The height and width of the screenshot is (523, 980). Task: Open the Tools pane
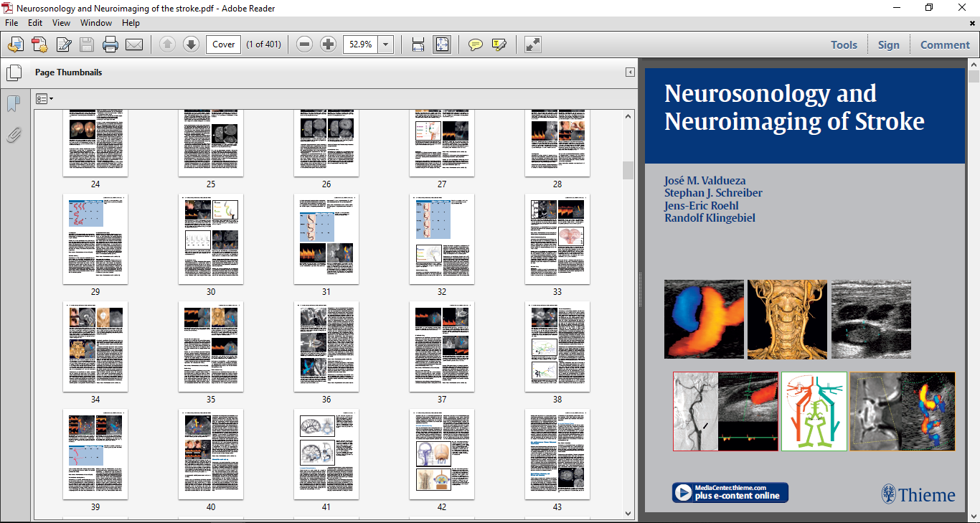coord(844,44)
